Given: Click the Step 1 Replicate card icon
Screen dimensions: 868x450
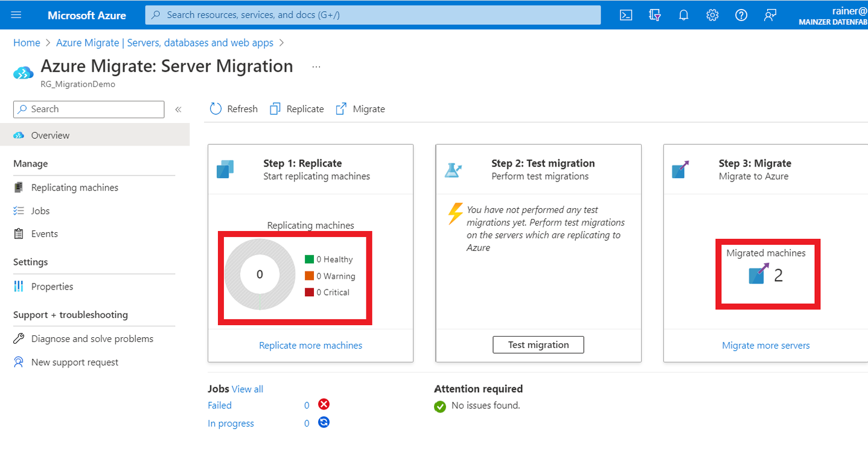Looking at the screenshot, I should 225,169.
